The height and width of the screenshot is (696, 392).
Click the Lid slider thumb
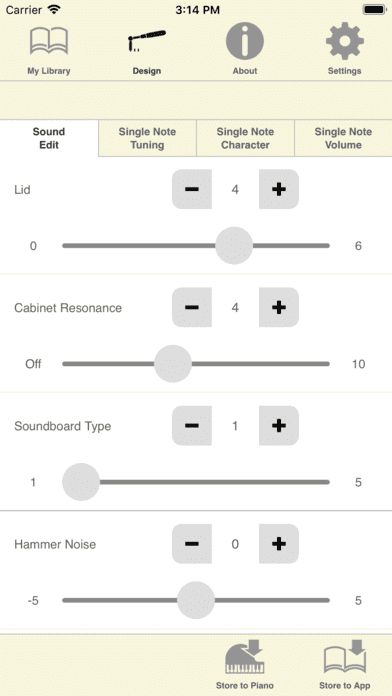click(x=234, y=245)
